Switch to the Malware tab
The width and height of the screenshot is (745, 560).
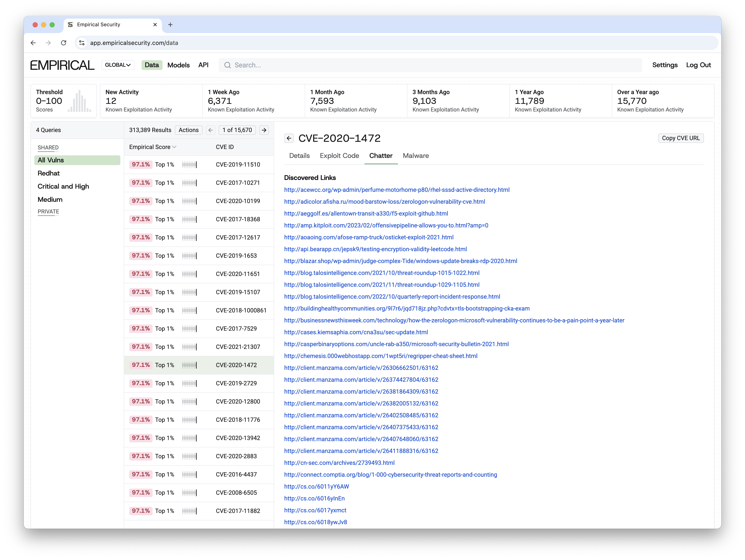click(x=416, y=156)
